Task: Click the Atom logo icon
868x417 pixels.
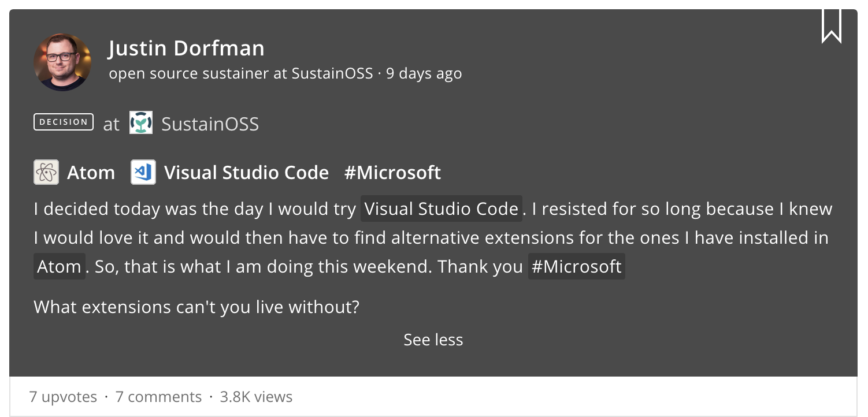Action: 46,172
